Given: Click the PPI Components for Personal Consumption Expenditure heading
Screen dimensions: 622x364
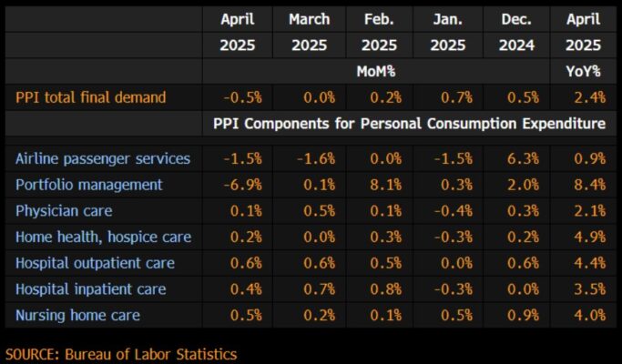Looking at the screenshot, I should [409, 124].
